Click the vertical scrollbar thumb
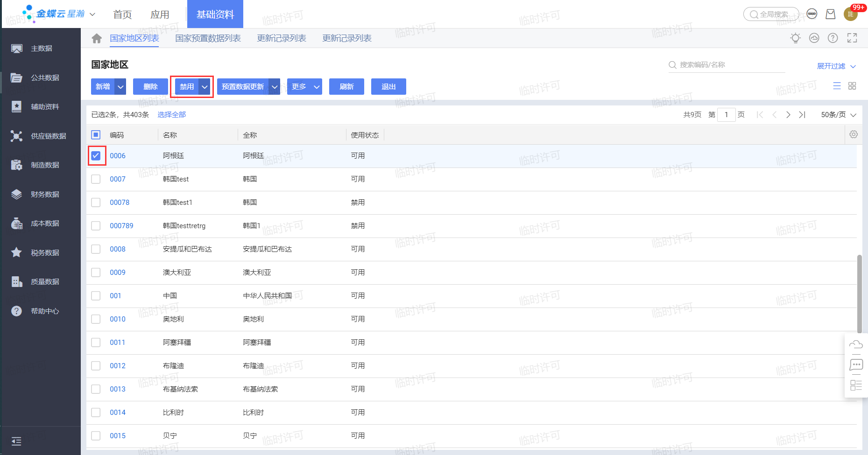Viewport: 868px width, 455px height. (x=860, y=294)
